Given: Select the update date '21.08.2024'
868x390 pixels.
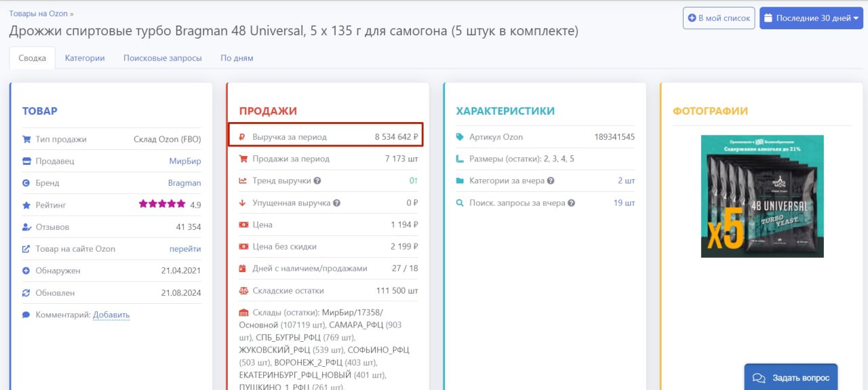Looking at the screenshot, I should coord(181,293).
